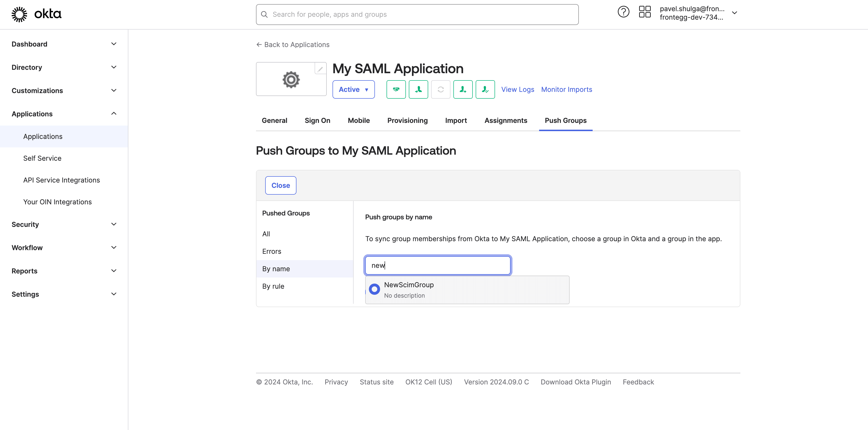Show pushed groups with Errors
Viewport: 868px width, 430px height.
click(305, 251)
